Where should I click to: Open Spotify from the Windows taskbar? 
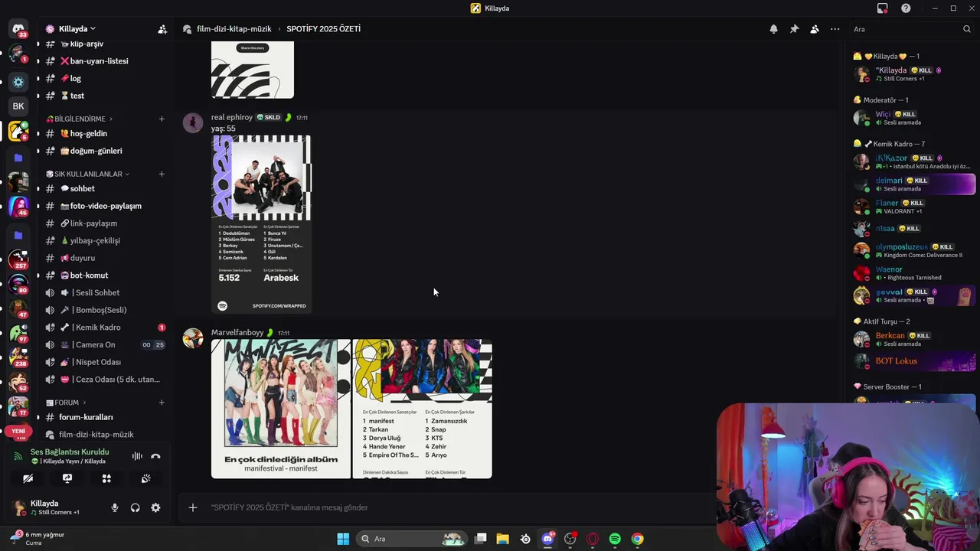click(615, 539)
